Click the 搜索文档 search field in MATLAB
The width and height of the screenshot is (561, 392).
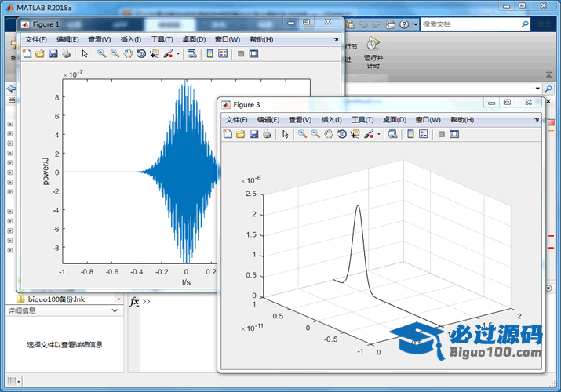[471, 24]
